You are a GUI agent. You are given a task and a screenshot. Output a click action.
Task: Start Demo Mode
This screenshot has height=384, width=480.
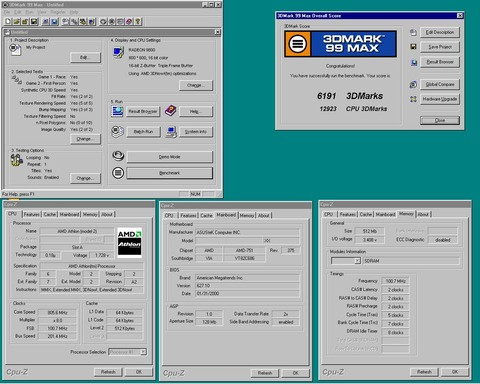pyautogui.click(x=169, y=157)
